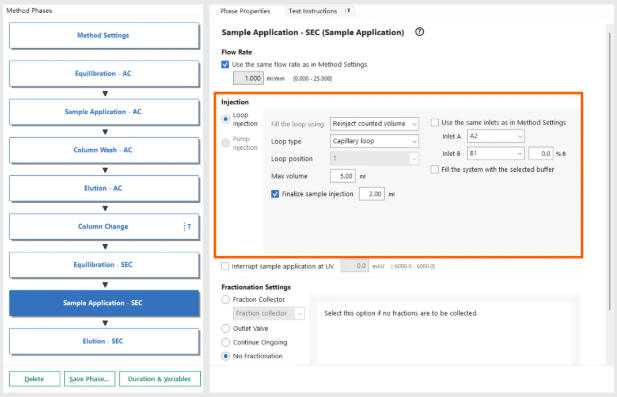This screenshot has width=617, height=397.
Task: Open help for Sample Application phase
Action: pos(419,32)
